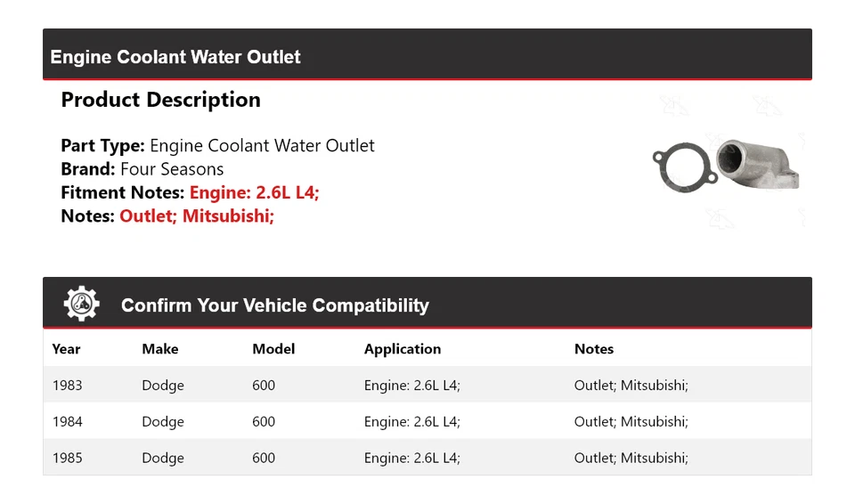This screenshot has height=504, width=855.
Task: Select the 1983 year cell
Action: [x=67, y=386]
